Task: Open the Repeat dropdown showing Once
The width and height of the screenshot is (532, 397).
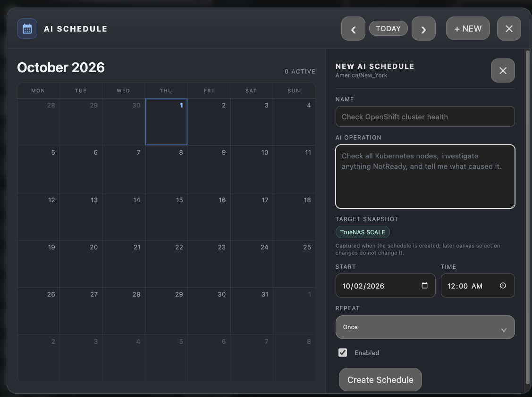Action: pyautogui.click(x=425, y=327)
